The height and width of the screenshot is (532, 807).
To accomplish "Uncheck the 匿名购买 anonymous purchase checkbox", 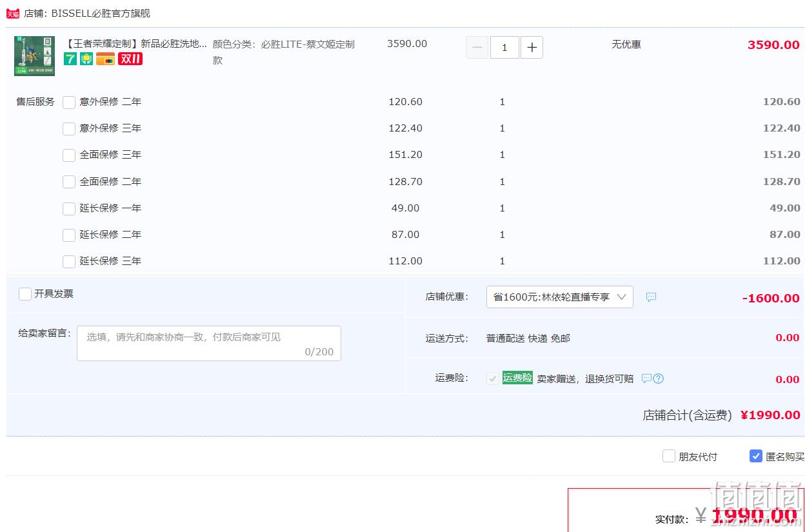I will [756, 456].
